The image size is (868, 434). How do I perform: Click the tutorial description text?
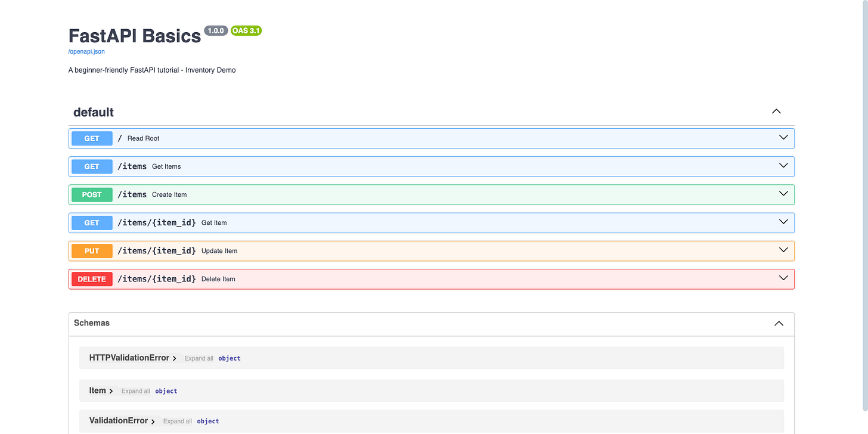(152, 70)
